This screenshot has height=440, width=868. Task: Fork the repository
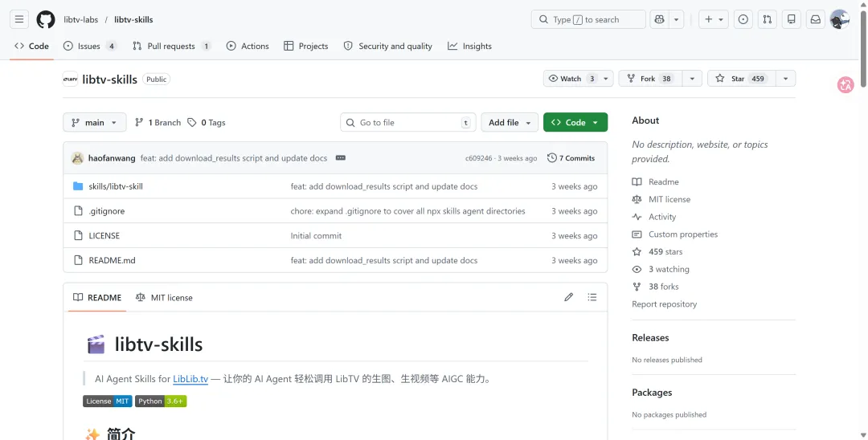coord(650,79)
